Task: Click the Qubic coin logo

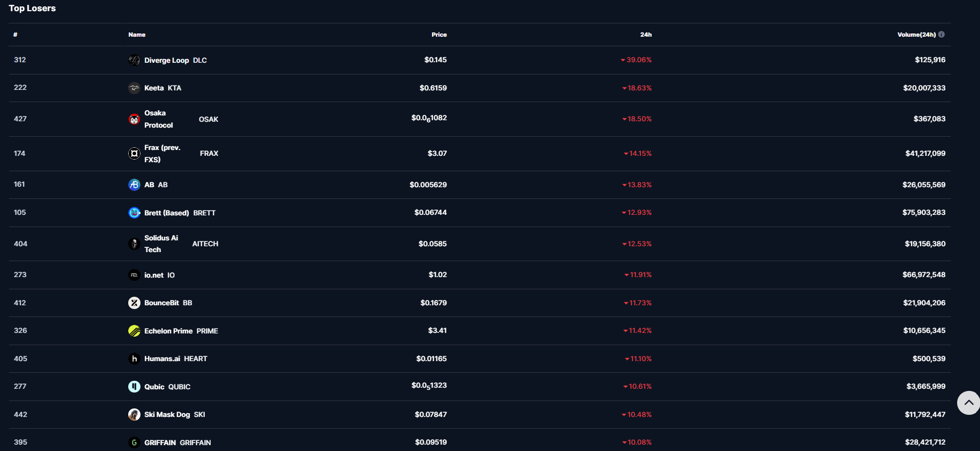Action: [x=134, y=387]
